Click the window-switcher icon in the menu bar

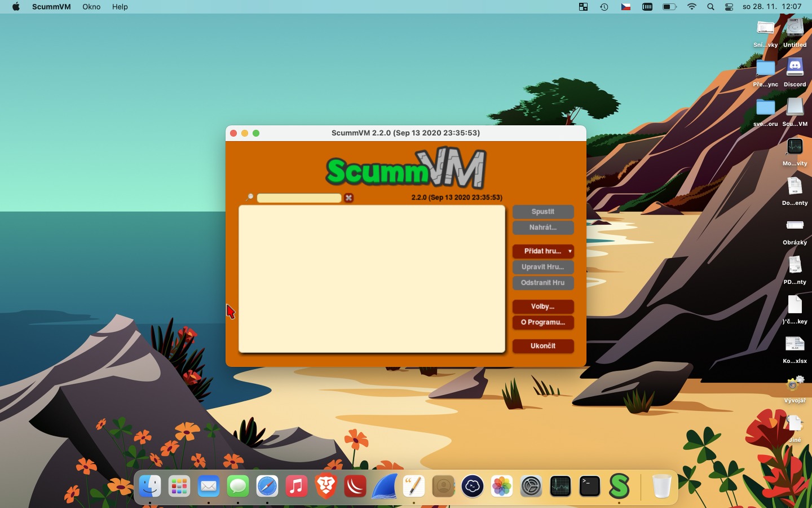583,7
